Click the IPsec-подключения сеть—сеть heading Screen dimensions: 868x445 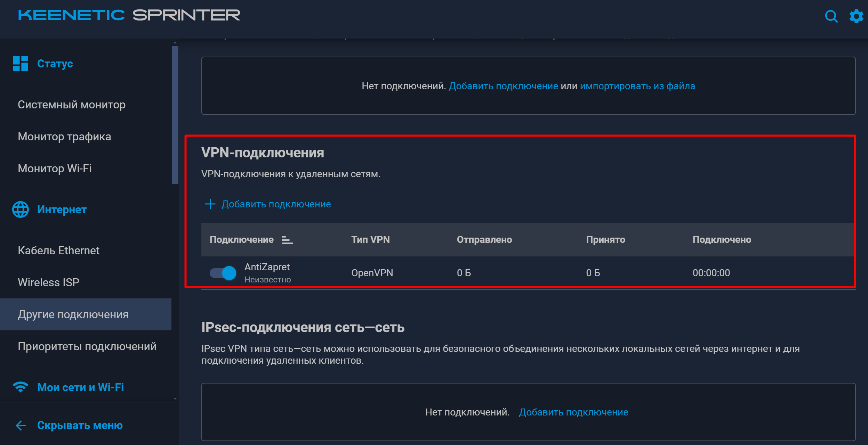303,327
